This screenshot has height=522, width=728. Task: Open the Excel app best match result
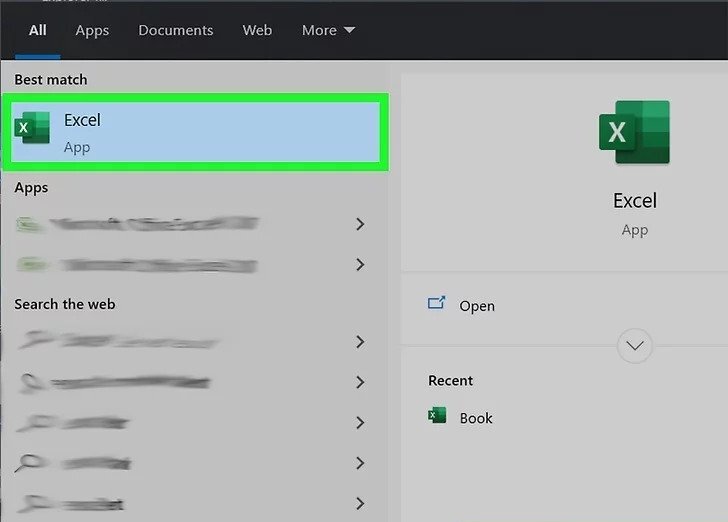[195, 132]
